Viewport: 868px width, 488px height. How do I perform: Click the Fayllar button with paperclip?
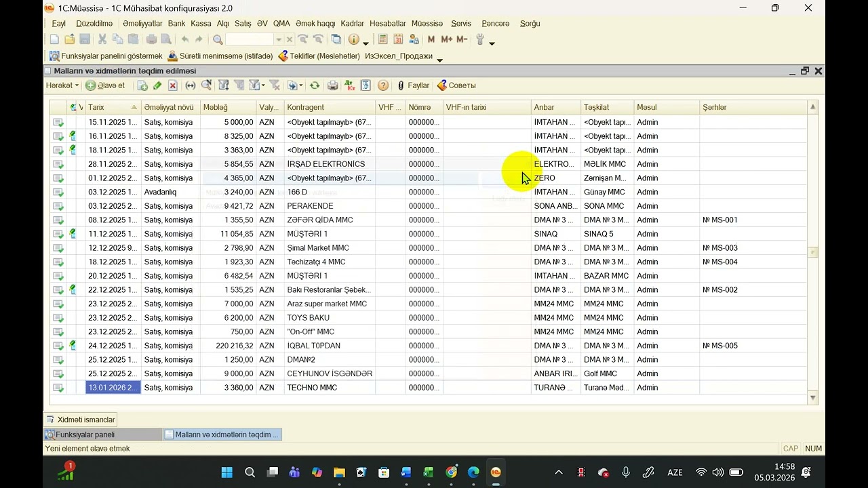click(x=413, y=85)
